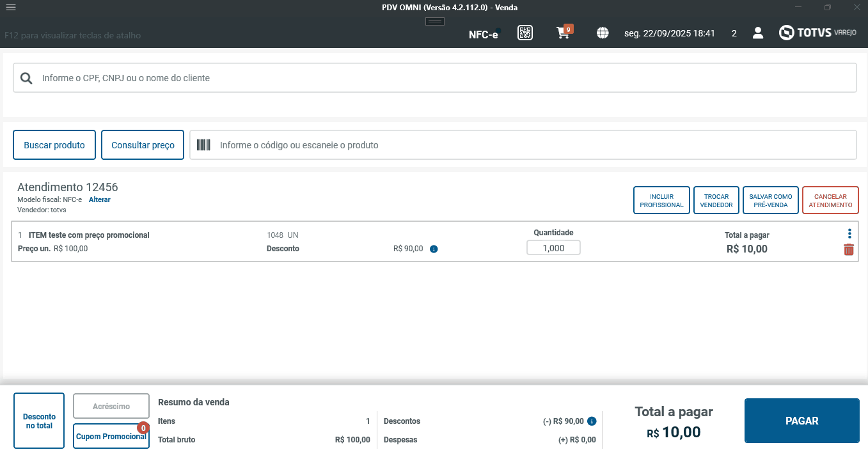Viewport: 868px width, 452px height.
Task: Select Salvar como Pré-venda
Action: 771,201
